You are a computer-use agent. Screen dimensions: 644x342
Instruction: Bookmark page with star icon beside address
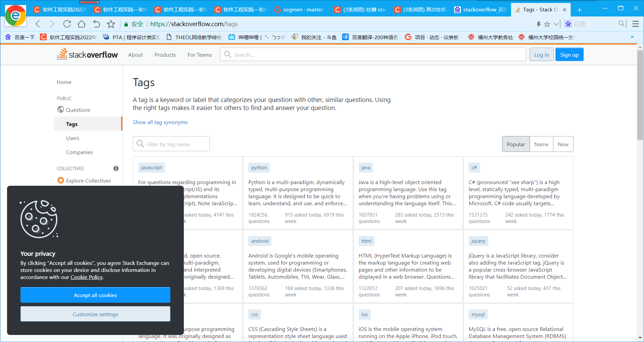(111, 24)
